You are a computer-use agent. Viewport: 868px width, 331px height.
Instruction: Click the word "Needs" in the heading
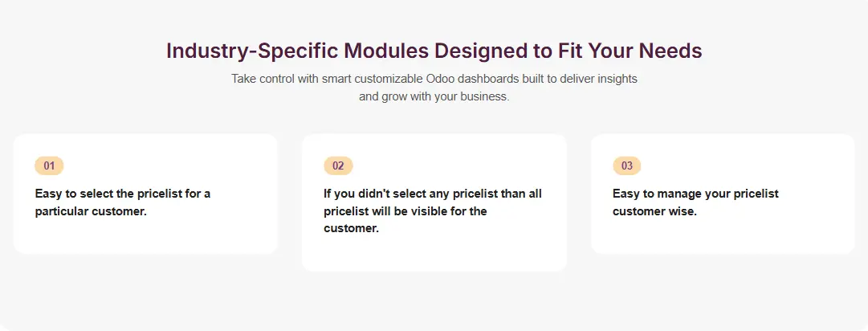[670, 51]
